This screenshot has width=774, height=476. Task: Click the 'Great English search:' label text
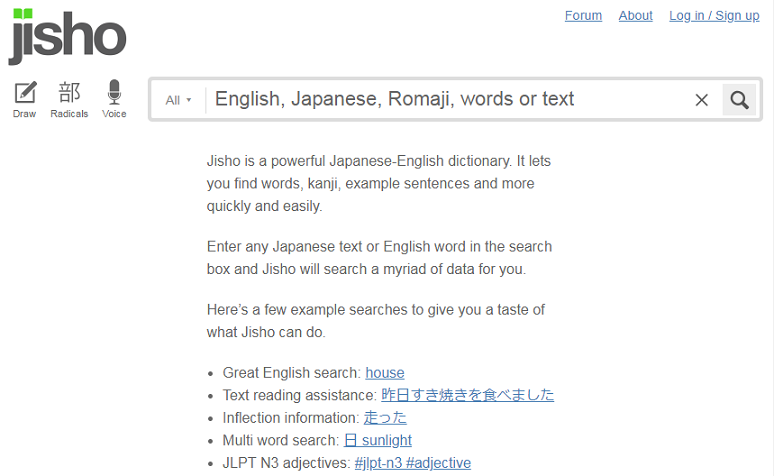click(x=292, y=373)
